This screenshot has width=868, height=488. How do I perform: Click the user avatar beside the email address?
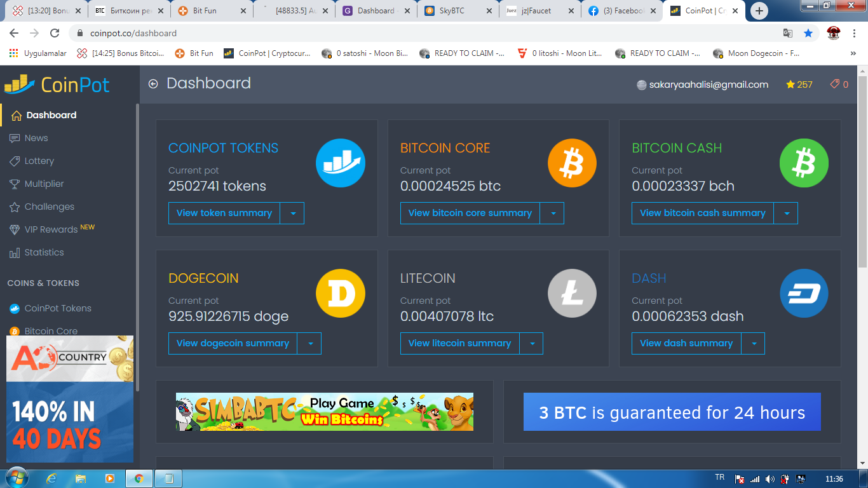[642, 85]
